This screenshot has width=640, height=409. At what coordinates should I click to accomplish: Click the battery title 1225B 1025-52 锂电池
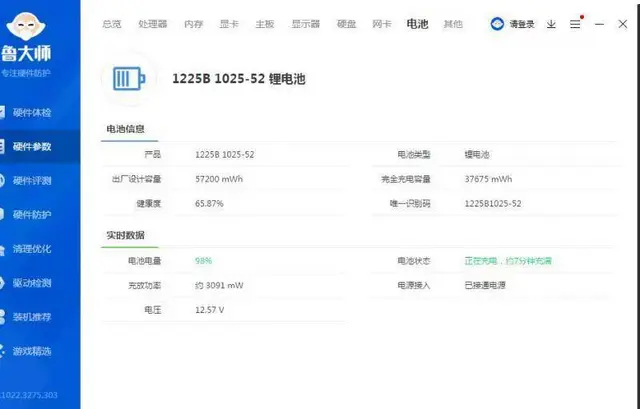point(239,79)
